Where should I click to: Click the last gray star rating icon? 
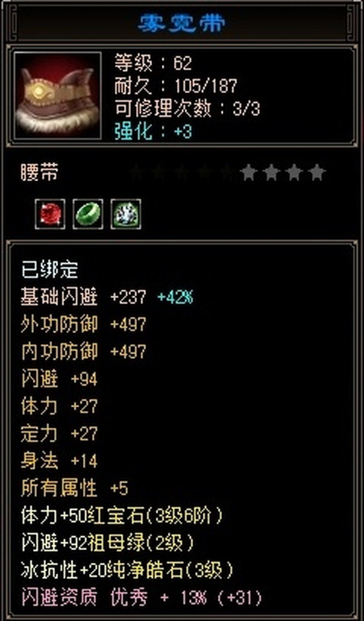317,173
